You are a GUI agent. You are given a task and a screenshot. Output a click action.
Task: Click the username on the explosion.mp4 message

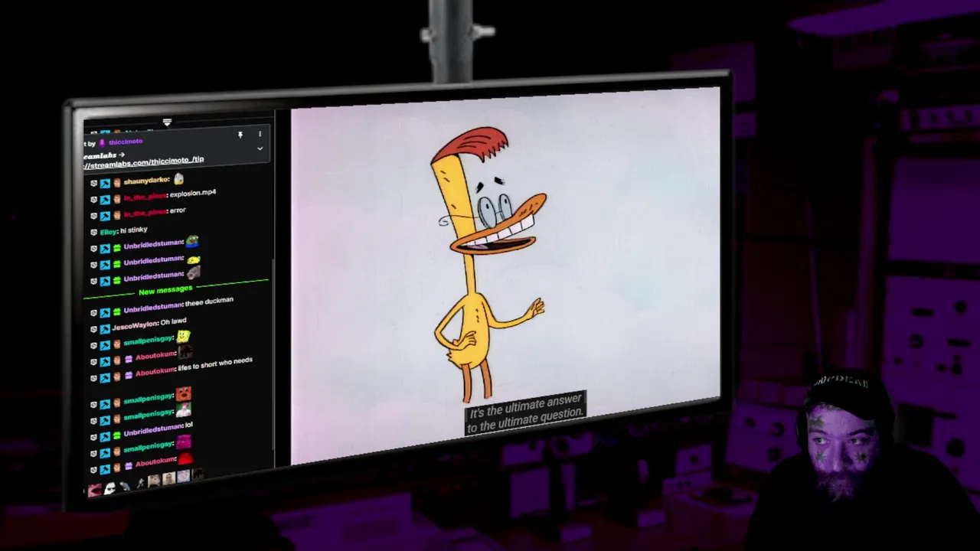click(x=145, y=196)
